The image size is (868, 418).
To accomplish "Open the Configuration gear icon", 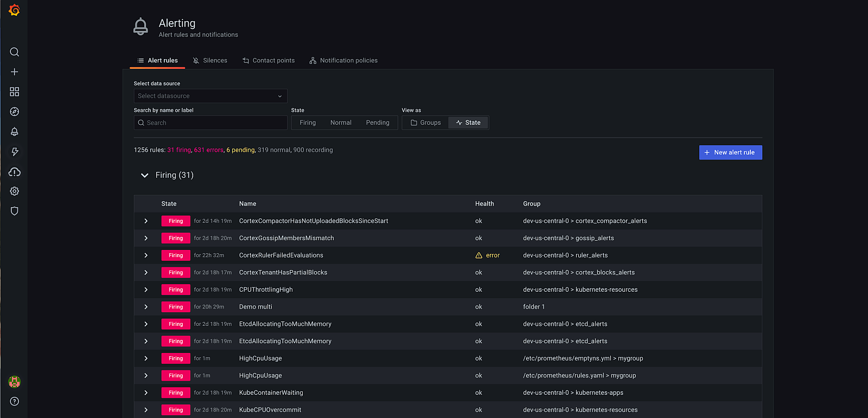I will [15, 191].
